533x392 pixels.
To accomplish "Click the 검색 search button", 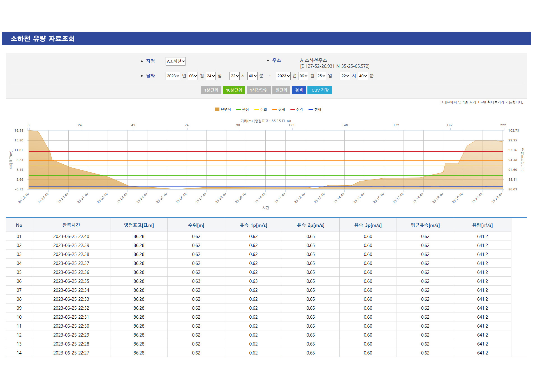I will tap(299, 90).
